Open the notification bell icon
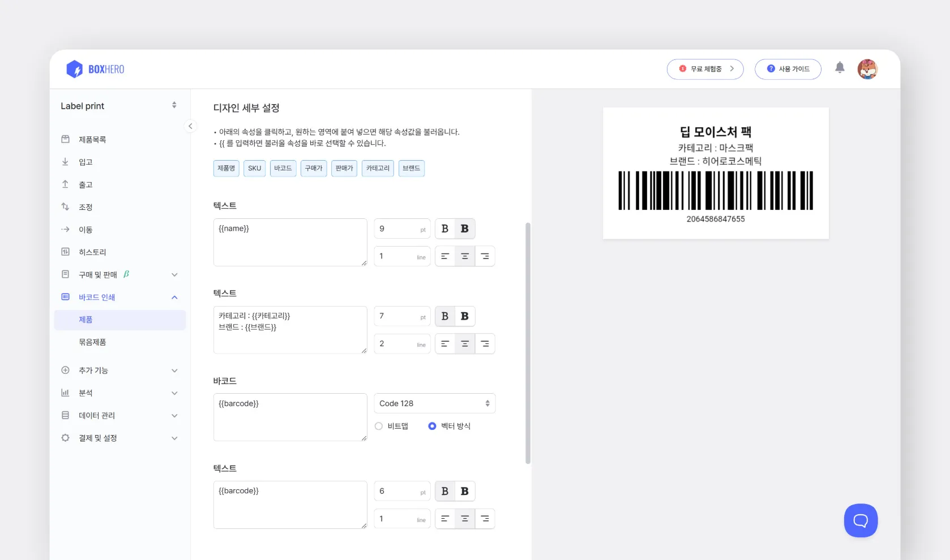 tap(840, 67)
